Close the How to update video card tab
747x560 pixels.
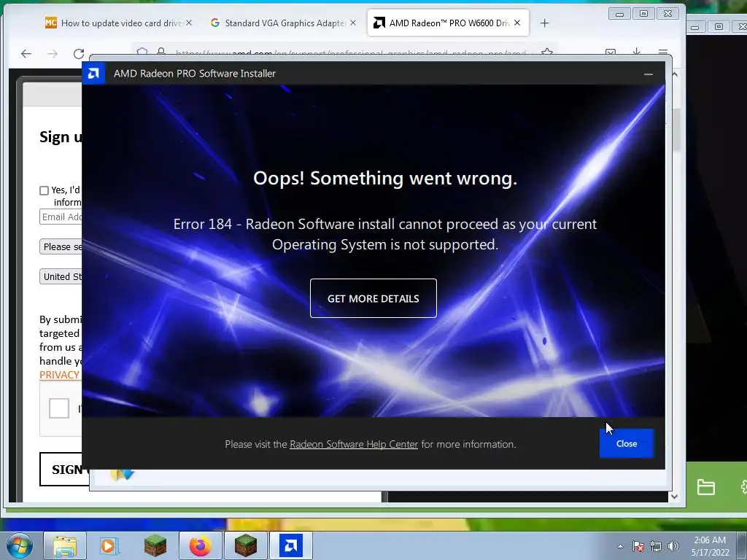(x=189, y=23)
